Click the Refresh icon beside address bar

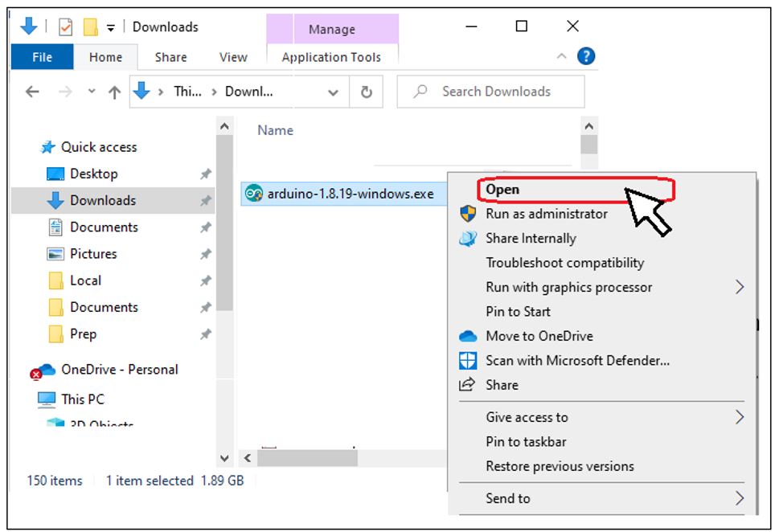pos(366,92)
